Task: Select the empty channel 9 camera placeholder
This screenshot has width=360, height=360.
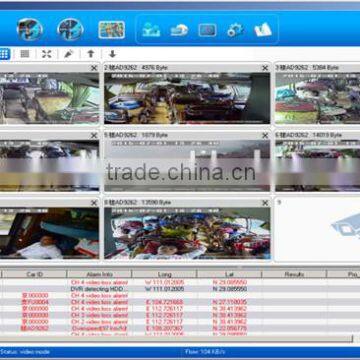Action: (x=318, y=230)
